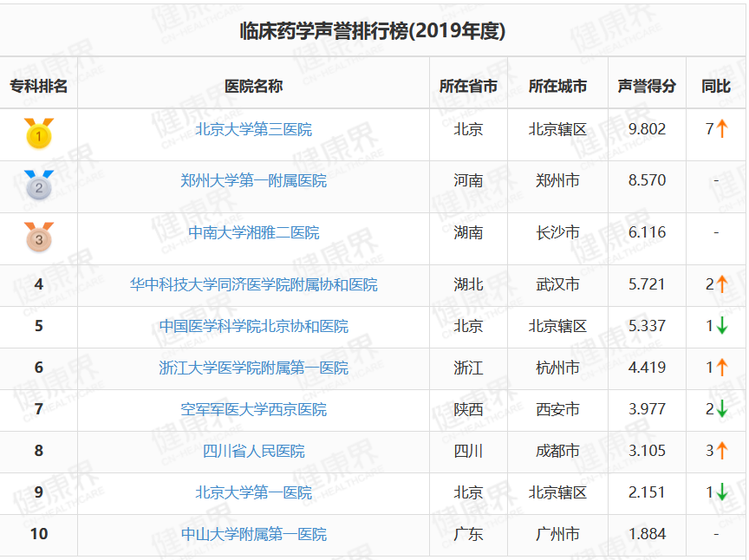Open 中南大学湘雅二医院 link

point(254,232)
